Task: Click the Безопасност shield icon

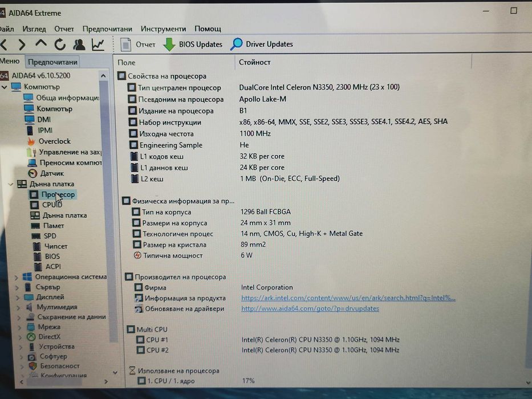Action: coord(33,366)
